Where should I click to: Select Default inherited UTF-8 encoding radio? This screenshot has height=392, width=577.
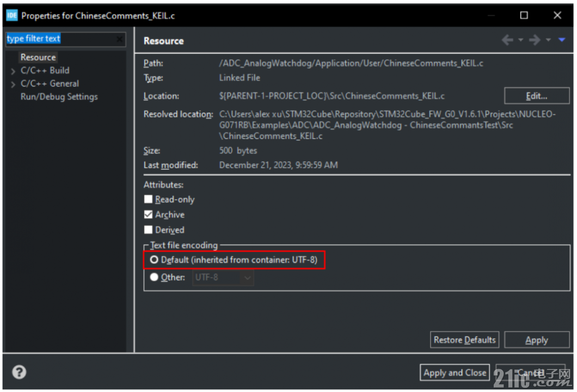(154, 260)
